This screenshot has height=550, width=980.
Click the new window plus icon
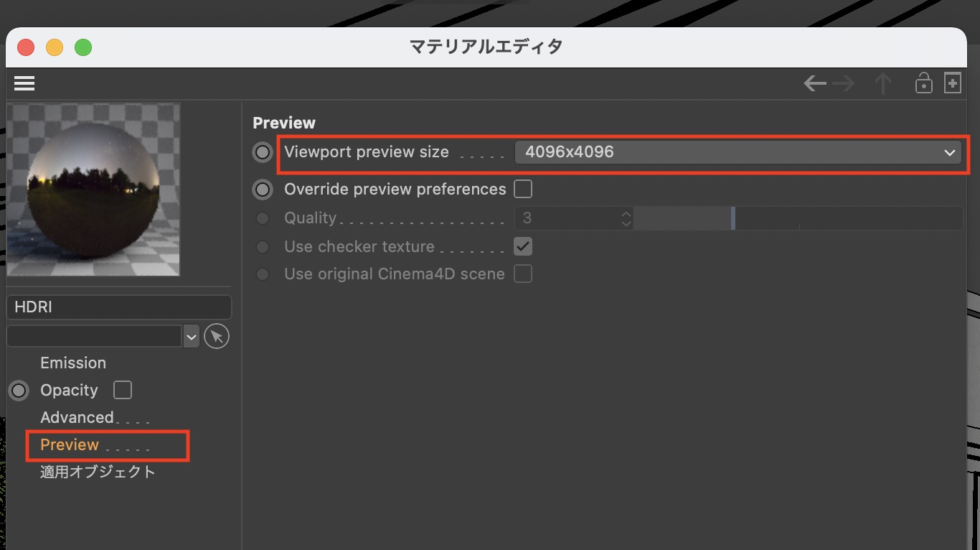(x=952, y=83)
